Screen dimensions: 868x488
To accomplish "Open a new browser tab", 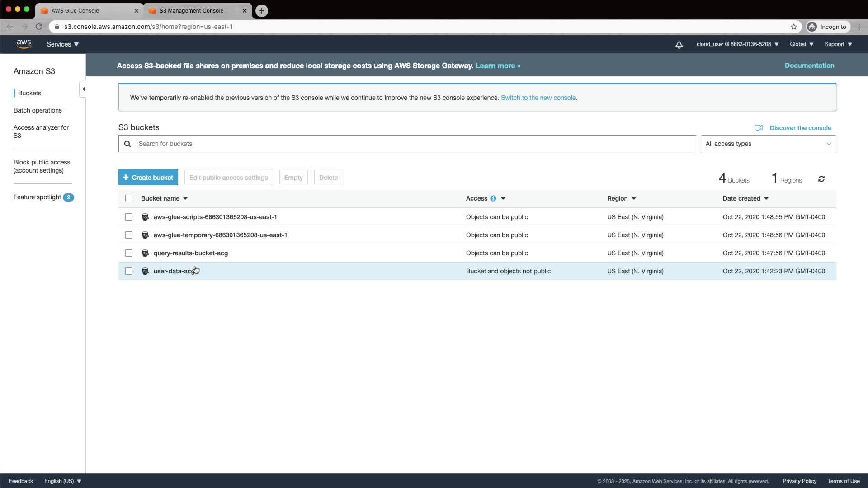I will click(261, 10).
